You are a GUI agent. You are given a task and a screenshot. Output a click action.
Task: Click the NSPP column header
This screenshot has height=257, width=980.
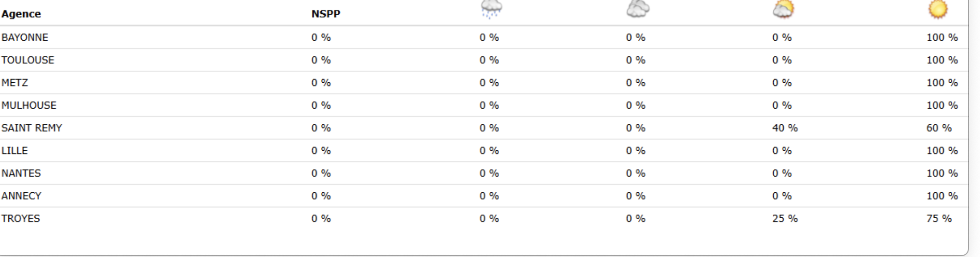coord(326,14)
